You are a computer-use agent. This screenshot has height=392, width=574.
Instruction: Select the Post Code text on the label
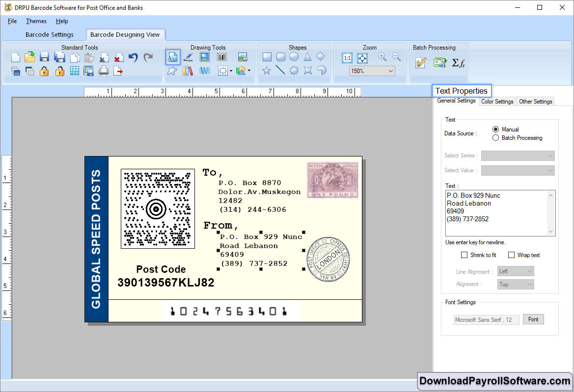coord(161,269)
